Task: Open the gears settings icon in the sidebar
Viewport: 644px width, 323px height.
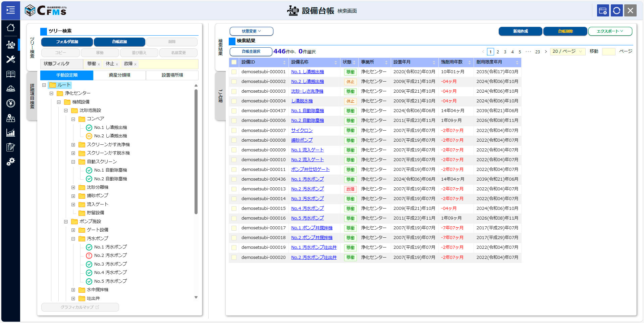Action: [x=11, y=162]
